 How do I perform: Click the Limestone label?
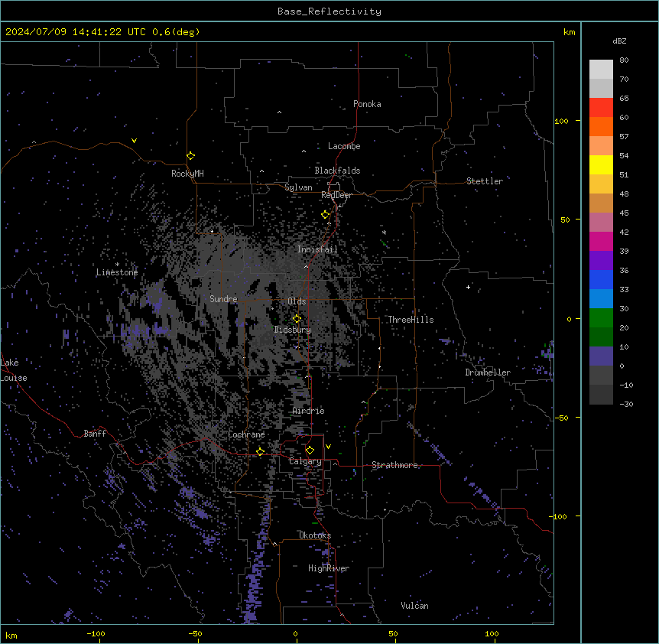tap(117, 272)
